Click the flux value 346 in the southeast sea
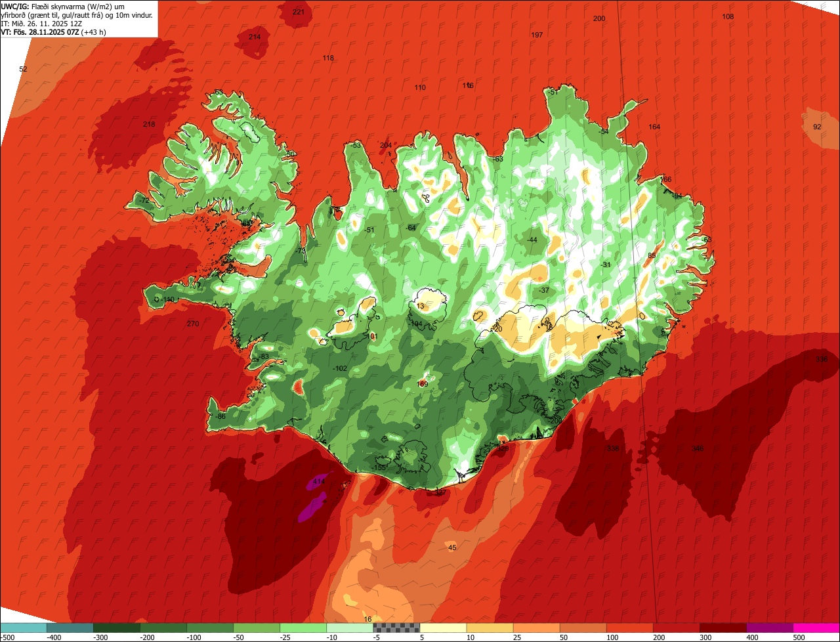840x642 pixels. (x=698, y=448)
